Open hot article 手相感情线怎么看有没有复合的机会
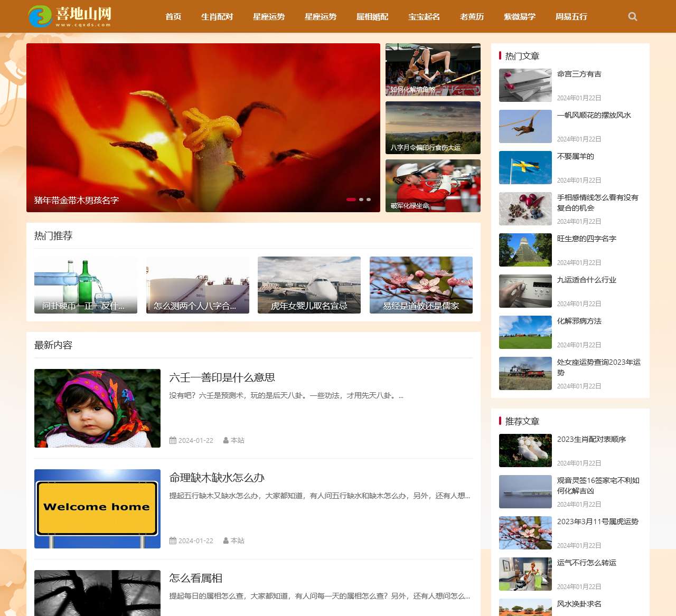 click(x=598, y=203)
